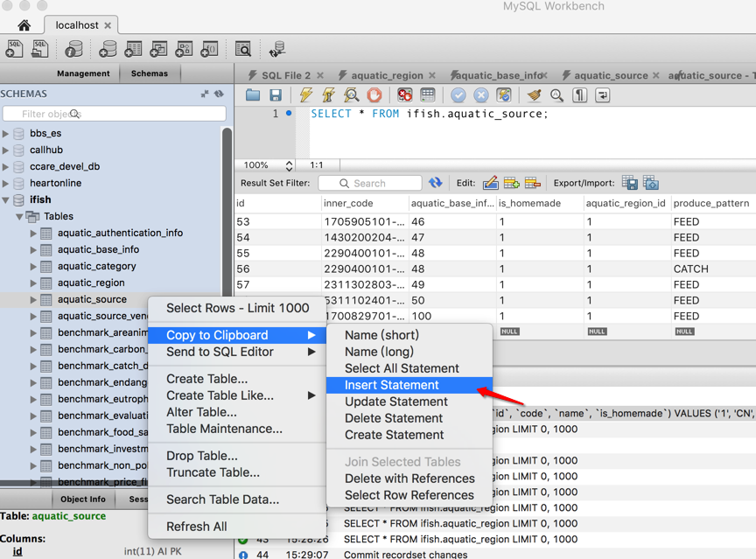The width and height of the screenshot is (756, 559).
Task: Choose Select Rows - Limit 1000
Action: coord(237,308)
